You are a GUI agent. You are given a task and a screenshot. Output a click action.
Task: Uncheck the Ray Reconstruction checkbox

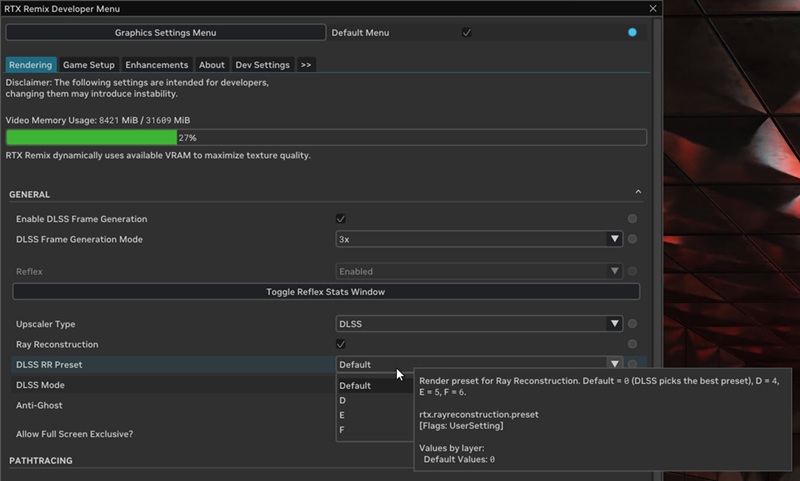tap(341, 344)
